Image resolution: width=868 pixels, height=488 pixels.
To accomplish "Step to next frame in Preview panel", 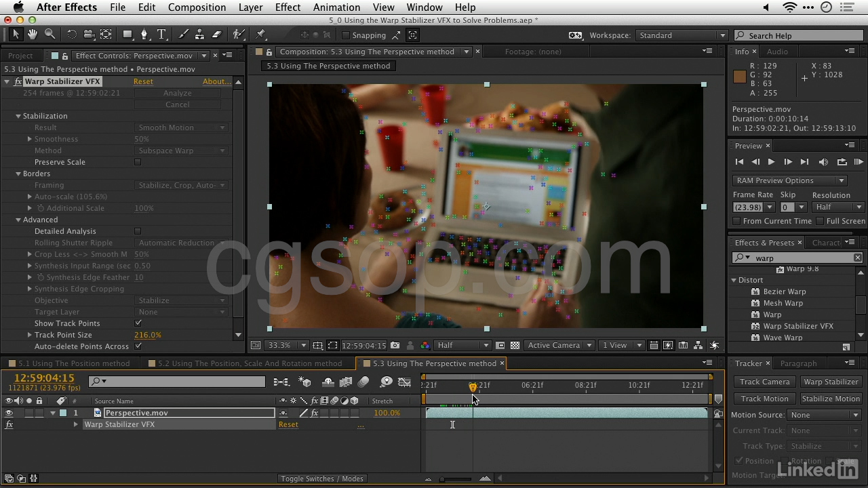I will click(x=788, y=162).
